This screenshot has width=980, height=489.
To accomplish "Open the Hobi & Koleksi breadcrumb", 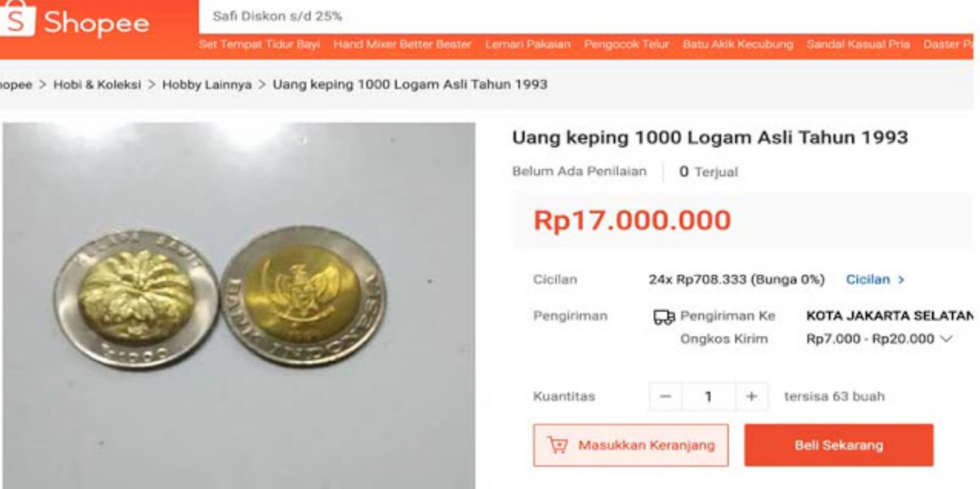I will point(97,84).
